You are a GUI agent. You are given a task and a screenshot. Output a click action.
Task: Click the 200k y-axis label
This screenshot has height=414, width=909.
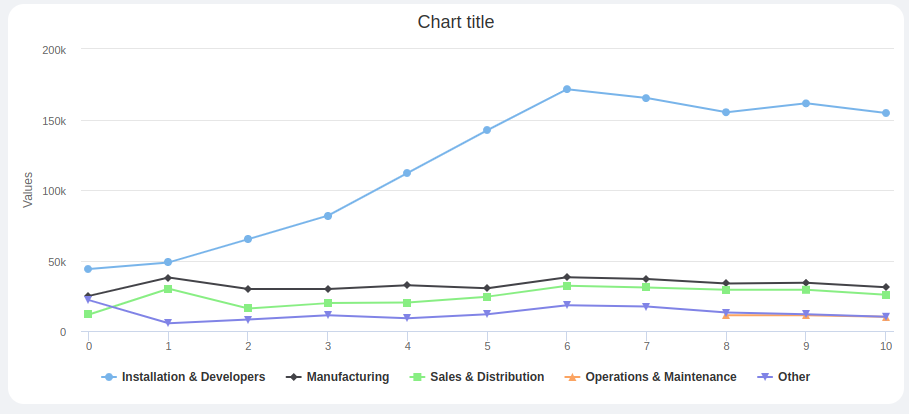pyautogui.click(x=53, y=50)
